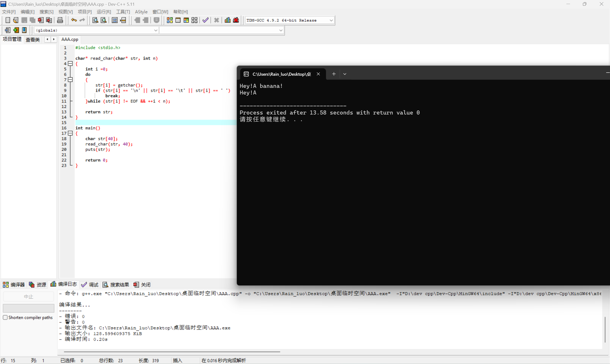Image resolution: width=610 pixels, height=364 pixels.
Task: Click the Compile and Run icon
Action: coord(186,20)
